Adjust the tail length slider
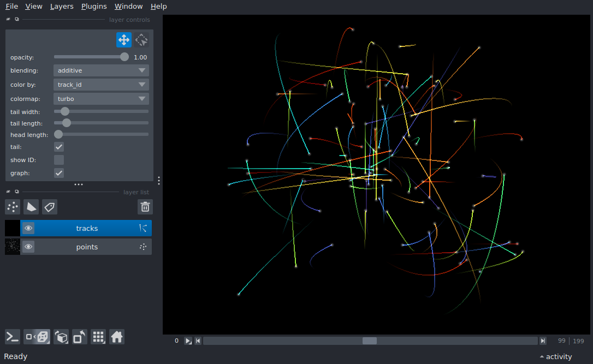The height and width of the screenshot is (364, 593). point(101,123)
